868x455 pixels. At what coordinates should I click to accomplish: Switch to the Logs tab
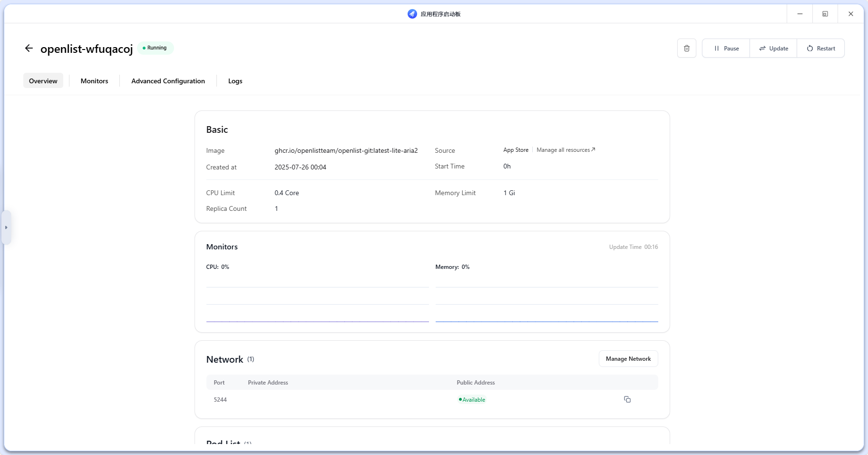[235, 80]
